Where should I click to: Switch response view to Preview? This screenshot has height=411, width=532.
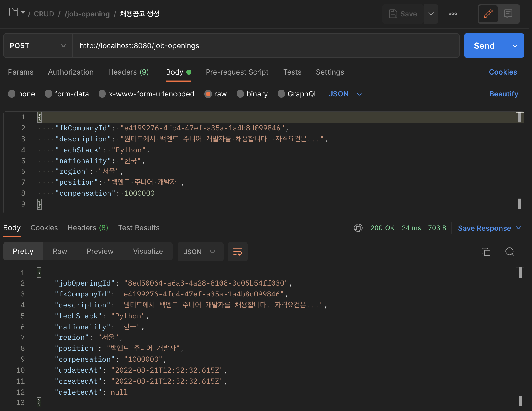click(x=100, y=251)
